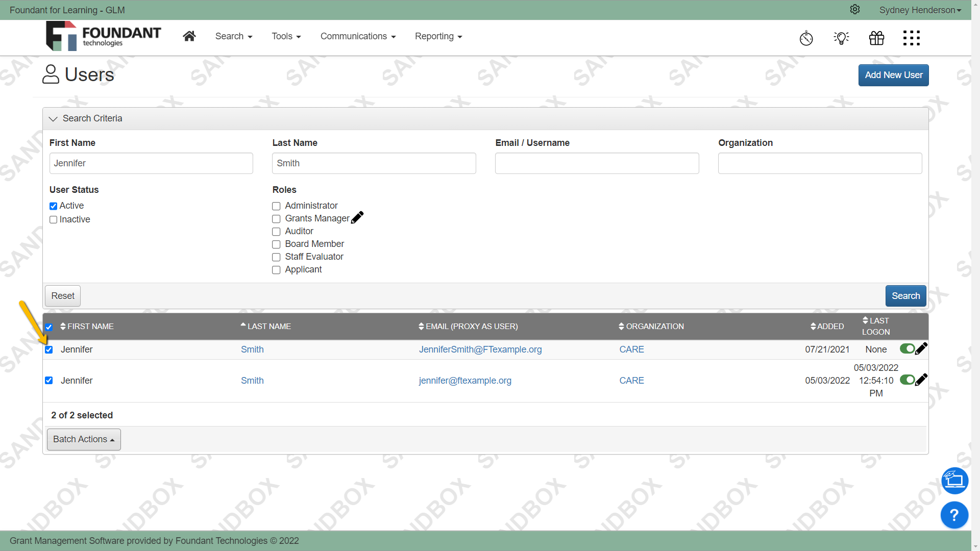980x551 pixels.
Task: Check the Administrator role checkbox
Action: click(x=276, y=206)
